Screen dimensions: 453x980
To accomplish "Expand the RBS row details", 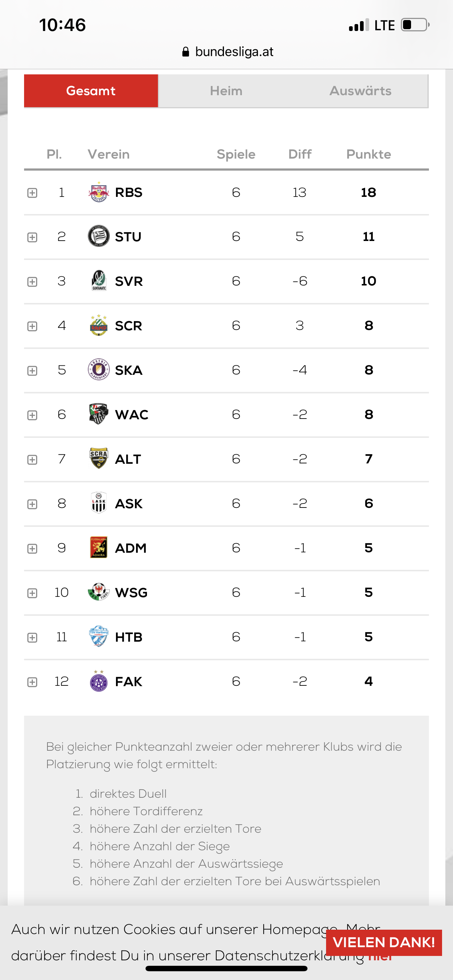I will tap(32, 193).
